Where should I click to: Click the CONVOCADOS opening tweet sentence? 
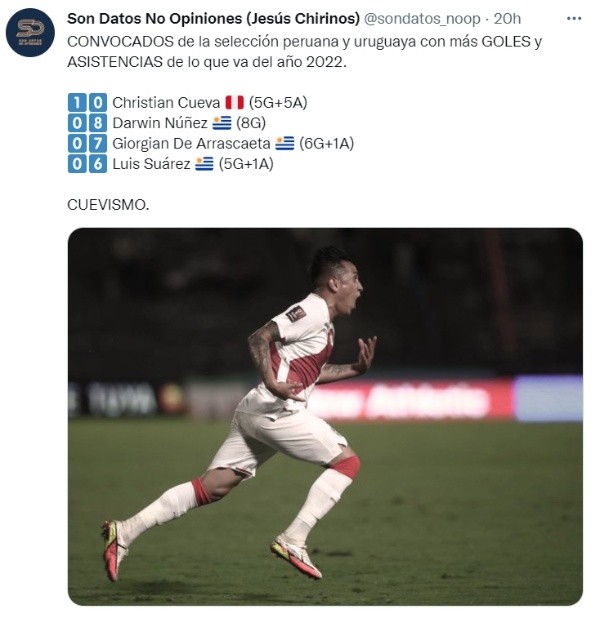pyautogui.click(x=304, y=52)
